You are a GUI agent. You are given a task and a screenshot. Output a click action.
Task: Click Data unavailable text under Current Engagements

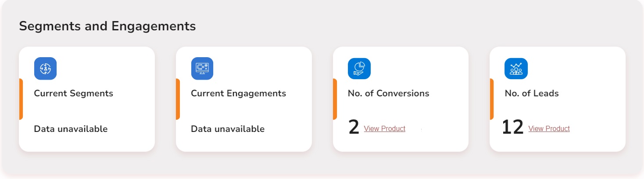228,129
